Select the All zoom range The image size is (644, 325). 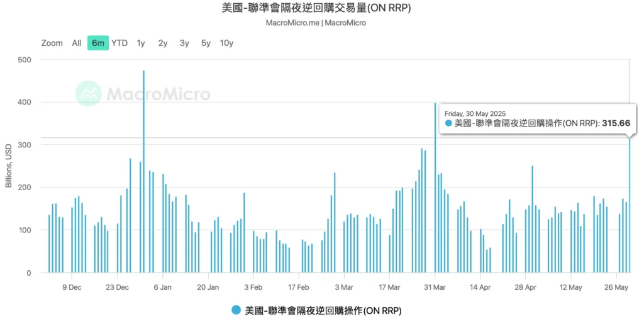[77, 43]
